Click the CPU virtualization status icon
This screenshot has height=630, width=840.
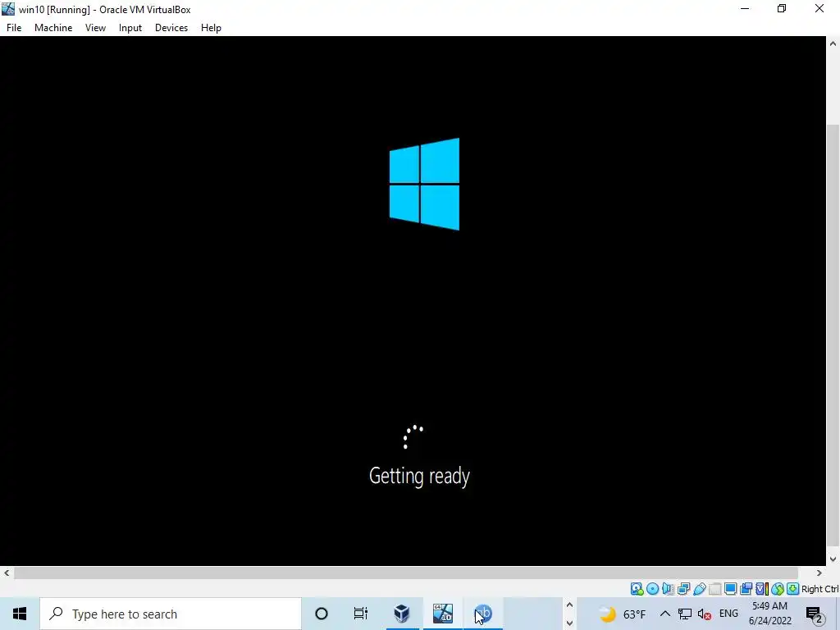tap(761, 589)
